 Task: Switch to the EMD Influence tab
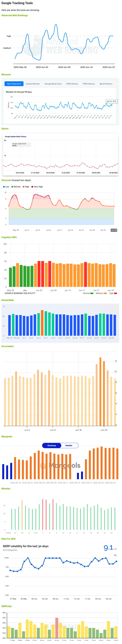72,84
